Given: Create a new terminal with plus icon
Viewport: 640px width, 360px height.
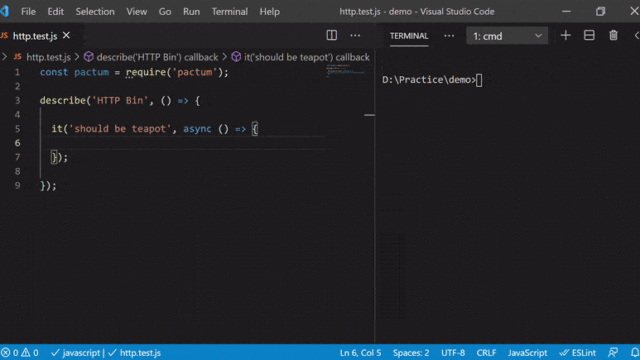Looking at the screenshot, I should (565, 36).
